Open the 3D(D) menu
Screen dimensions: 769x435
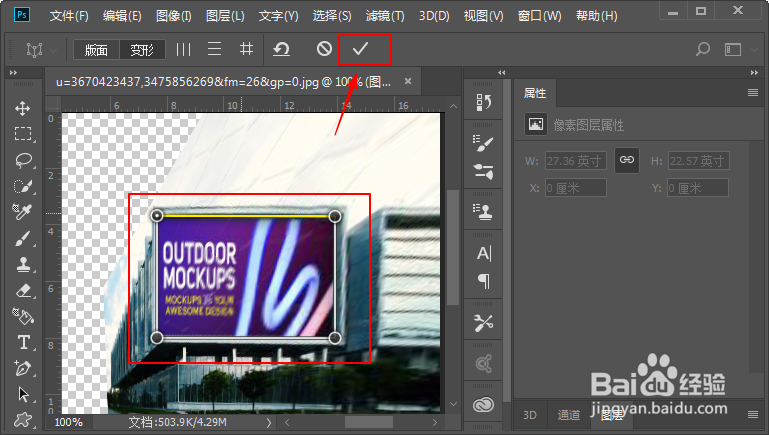[434, 16]
